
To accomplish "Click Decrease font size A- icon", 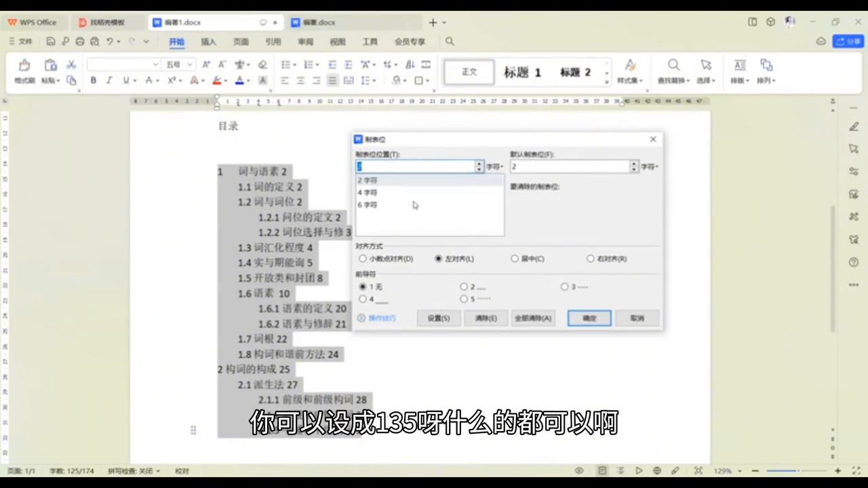I will tap(222, 65).
